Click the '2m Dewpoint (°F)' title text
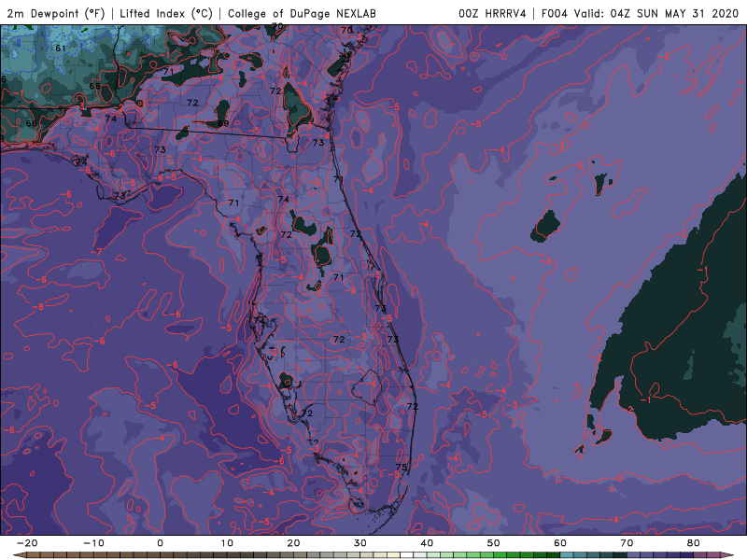The width and height of the screenshot is (747, 560). tap(56, 13)
